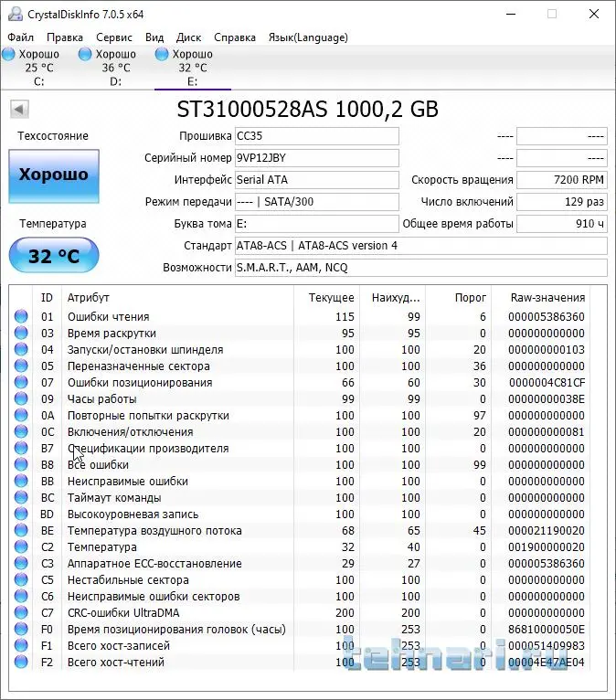Click raw value 000021190020
The width and height of the screenshot is (616, 700).
(x=547, y=530)
